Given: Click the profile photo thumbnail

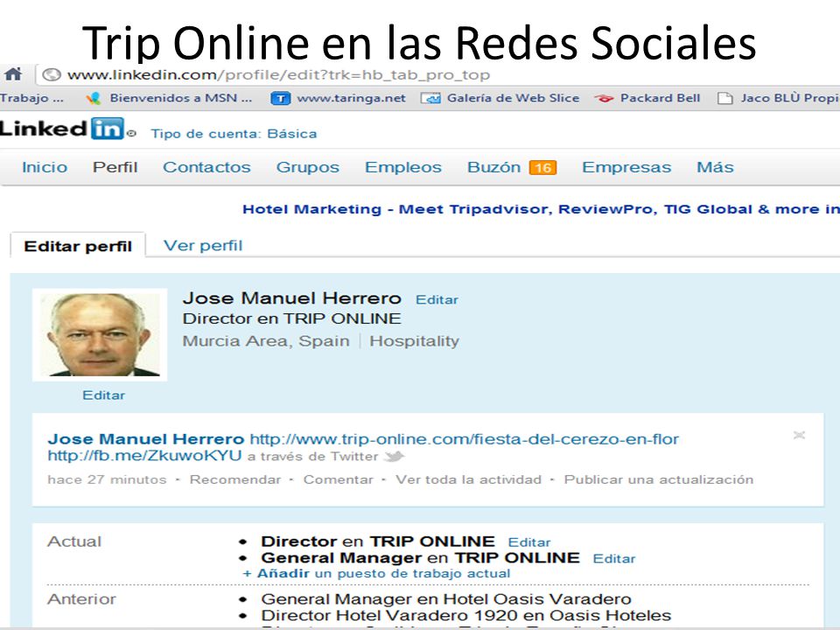Looking at the screenshot, I should click(x=100, y=335).
